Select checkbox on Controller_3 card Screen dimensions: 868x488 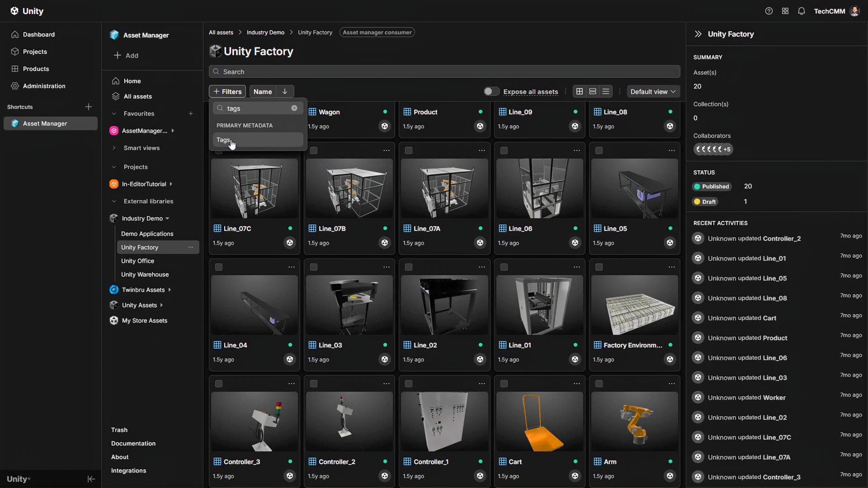(219, 384)
